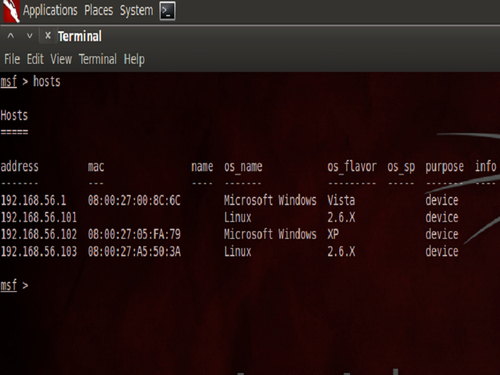Click the down arrow window button
This screenshot has height=375, width=500.
click(30, 35)
